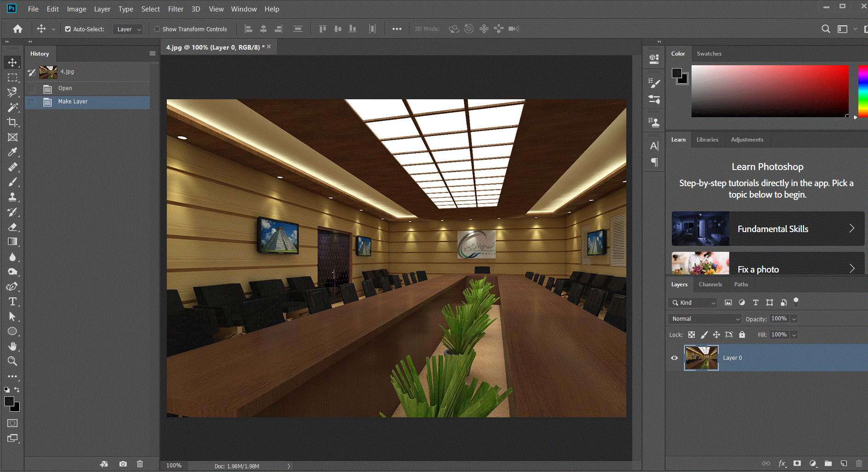Select the Crop tool
Screen dimensions: 868x472
[x=12, y=122]
